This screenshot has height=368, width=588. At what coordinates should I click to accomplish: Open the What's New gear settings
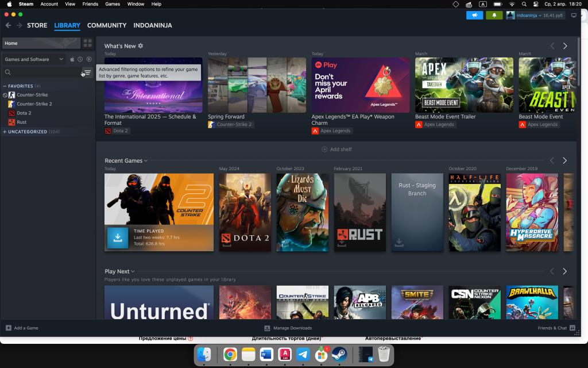coord(141,46)
